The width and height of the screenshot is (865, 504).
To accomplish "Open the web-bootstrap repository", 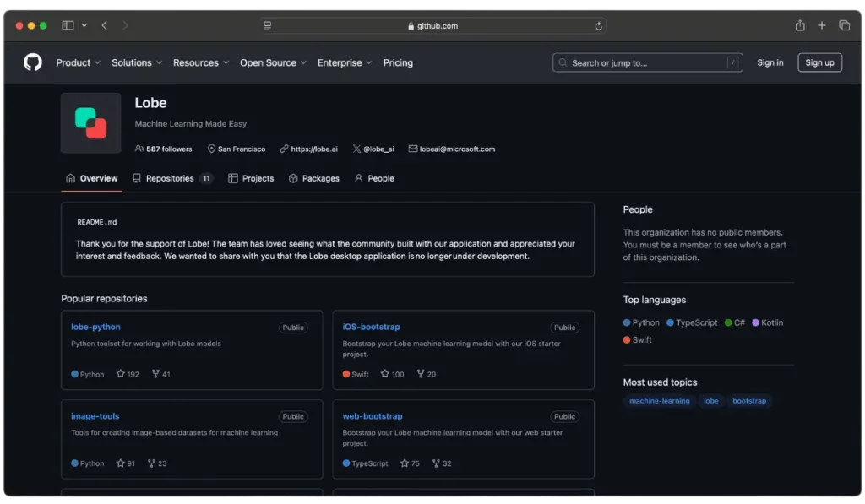I will pyautogui.click(x=373, y=415).
